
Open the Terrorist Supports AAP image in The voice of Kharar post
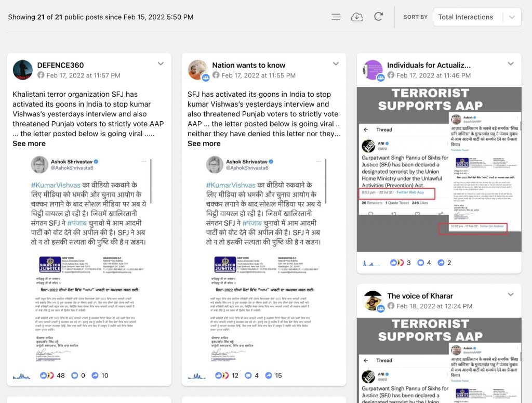pyautogui.click(x=439, y=360)
